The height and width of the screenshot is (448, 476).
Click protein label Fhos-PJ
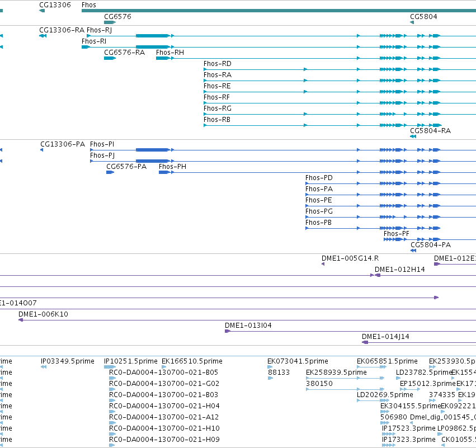[102, 155]
